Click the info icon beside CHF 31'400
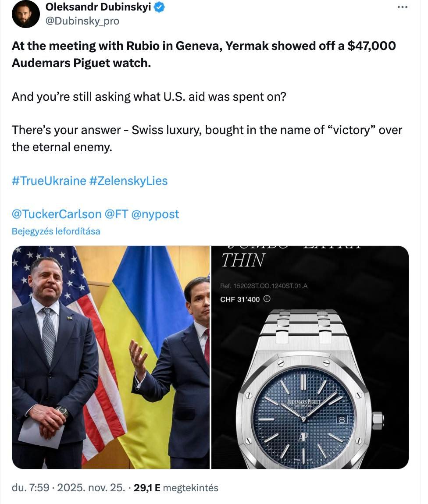 coord(267,299)
